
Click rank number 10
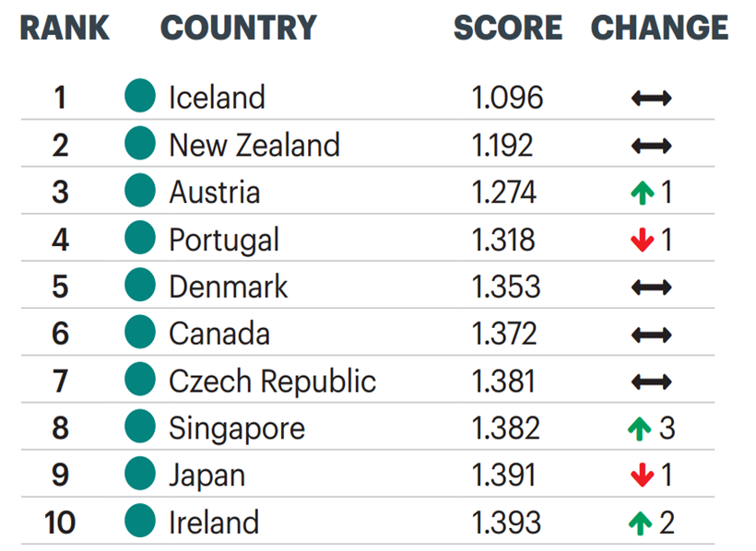(x=60, y=522)
